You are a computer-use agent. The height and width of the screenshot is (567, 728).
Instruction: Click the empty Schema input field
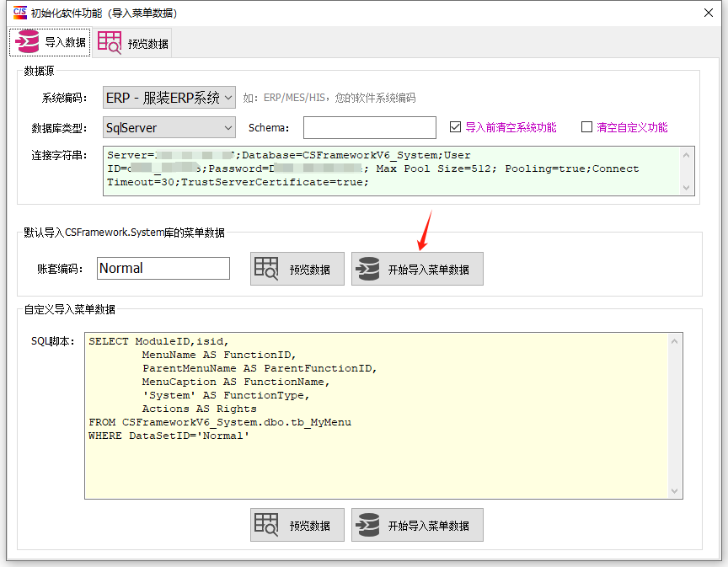[x=369, y=126]
